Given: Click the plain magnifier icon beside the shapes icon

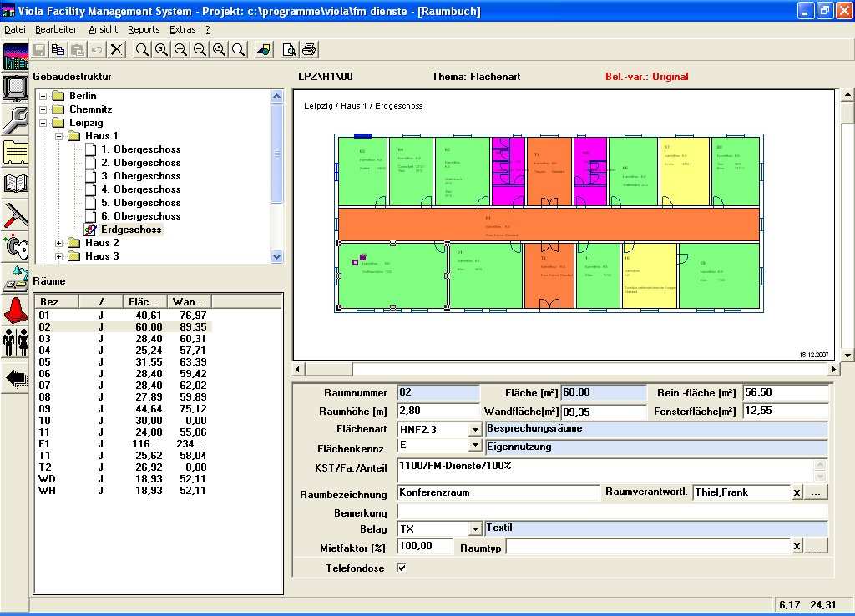Looking at the screenshot, I should (x=238, y=49).
